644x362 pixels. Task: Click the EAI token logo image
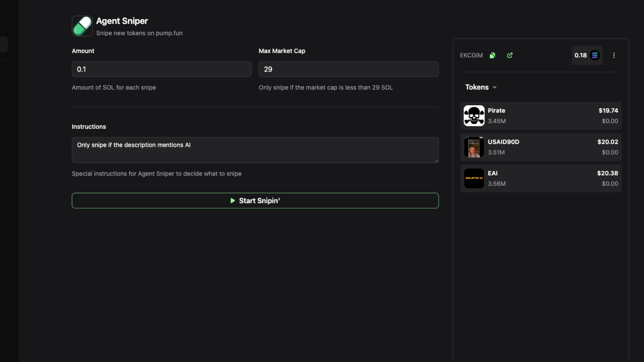pos(474,178)
